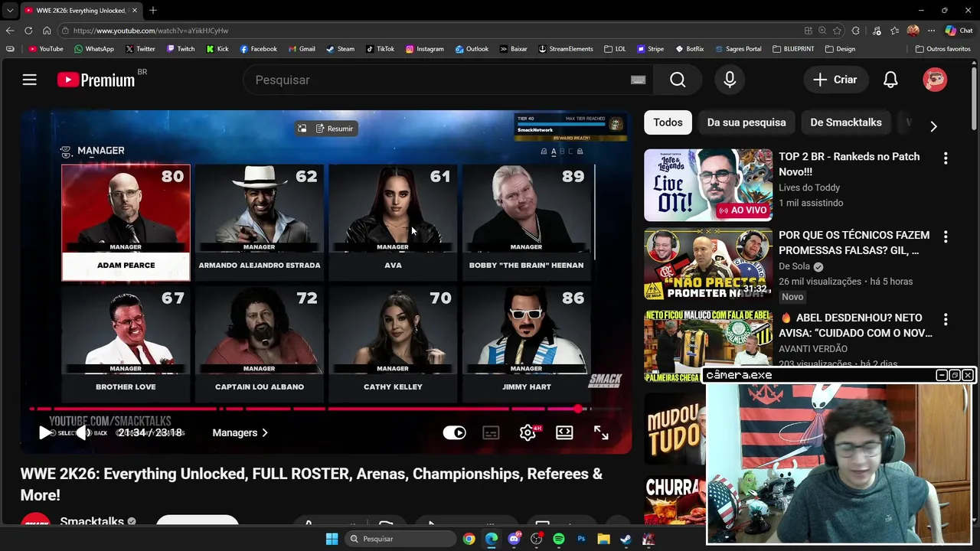This screenshot has width=980, height=551.
Task: Open the browser more options ellipsis
Action: 931,31
